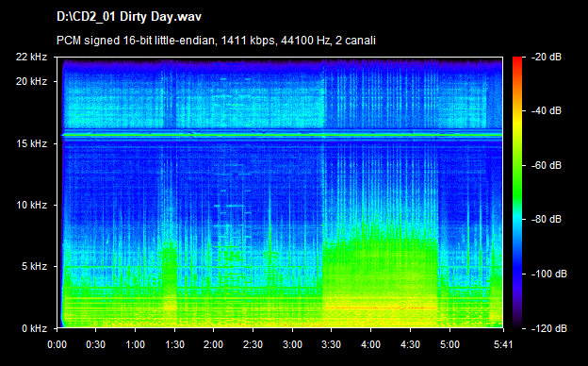
Task: Click the 2:30 time axis label
Action: (x=253, y=344)
